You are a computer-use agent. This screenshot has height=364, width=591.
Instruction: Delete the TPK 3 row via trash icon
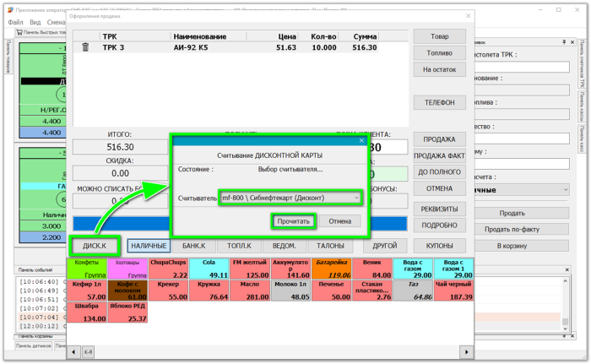tap(85, 47)
